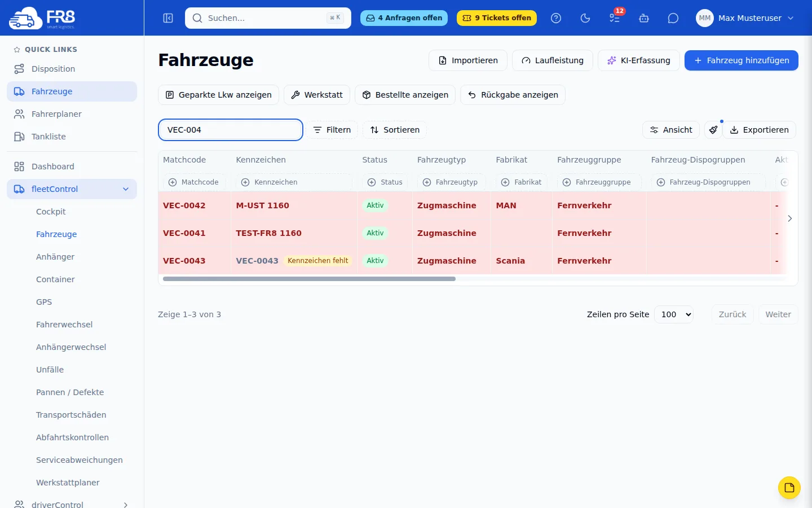
Task: Open the help question mark icon
Action: tap(556, 18)
